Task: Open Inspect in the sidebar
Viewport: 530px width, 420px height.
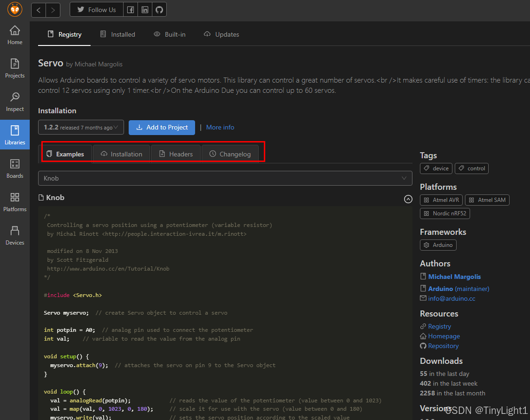Action: click(x=15, y=102)
